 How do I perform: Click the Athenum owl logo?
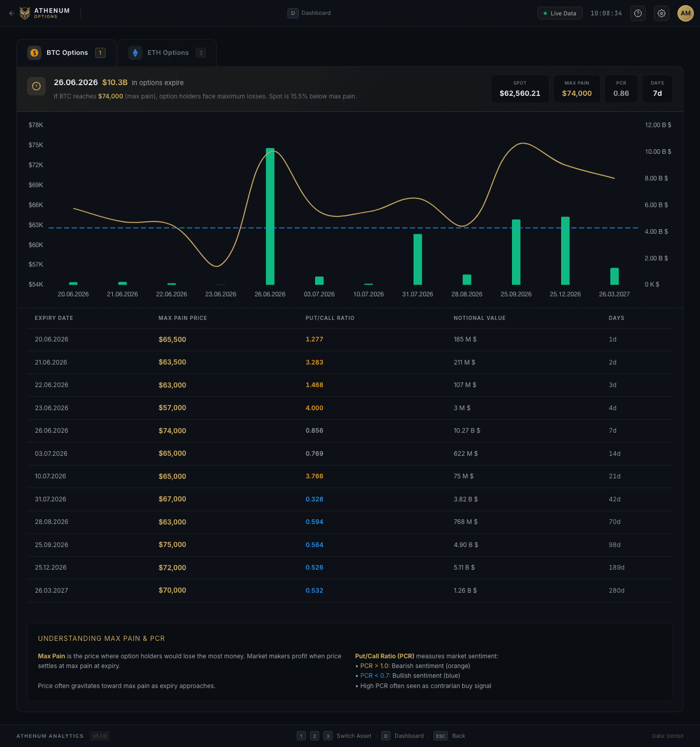click(x=25, y=13)
